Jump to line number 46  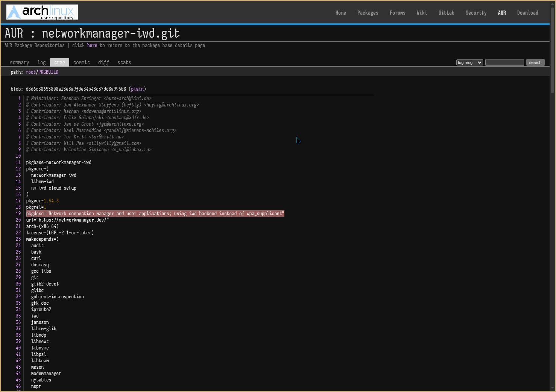click(x=18, y=386)
